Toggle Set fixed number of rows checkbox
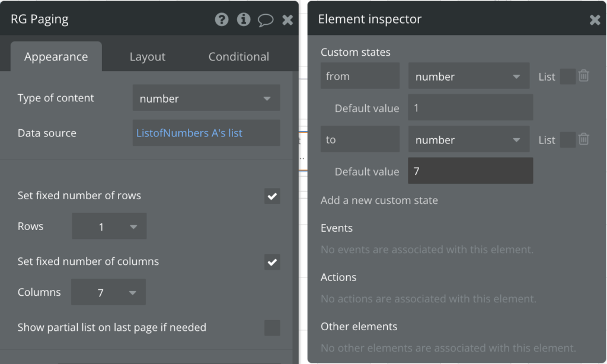Image resolution: width=607 pixels, height=364 pixels. coord(272,196)
